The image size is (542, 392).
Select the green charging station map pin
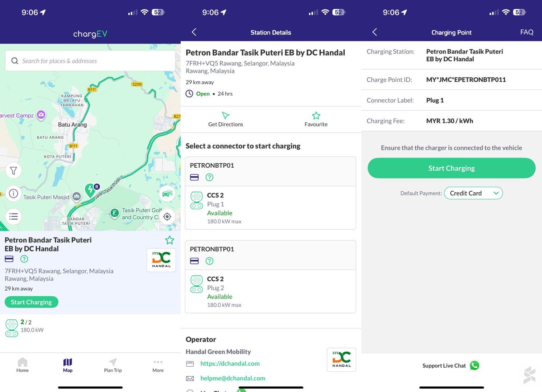coord(90,189)
